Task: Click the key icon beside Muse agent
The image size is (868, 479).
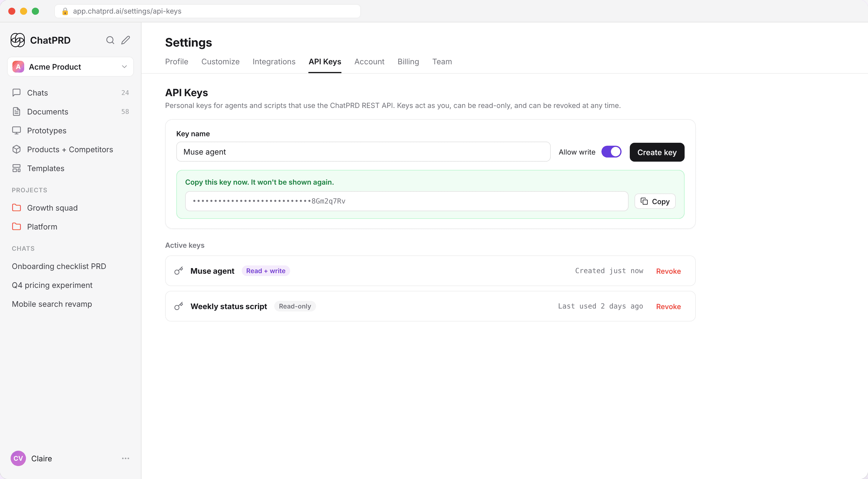Action: click(179, 271)
